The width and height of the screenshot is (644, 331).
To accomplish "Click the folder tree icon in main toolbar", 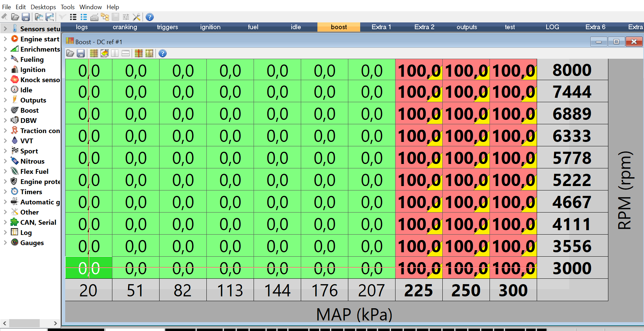I will point(105,17).
